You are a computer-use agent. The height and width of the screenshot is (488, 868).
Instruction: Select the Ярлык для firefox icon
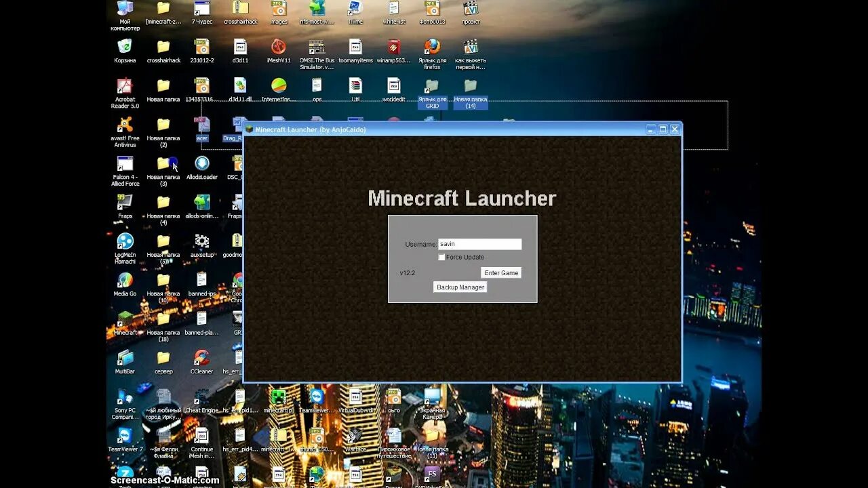[x=432, y=47]
